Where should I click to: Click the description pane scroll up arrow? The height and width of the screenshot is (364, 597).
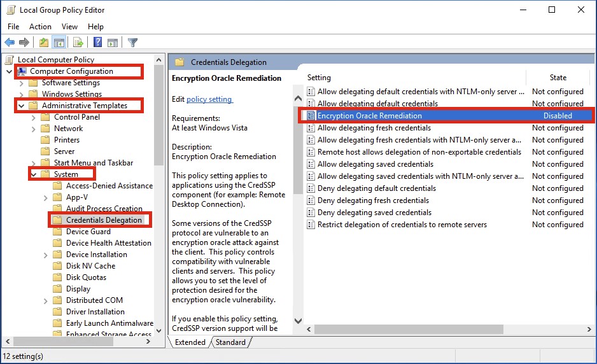click(x=298, y=98)
